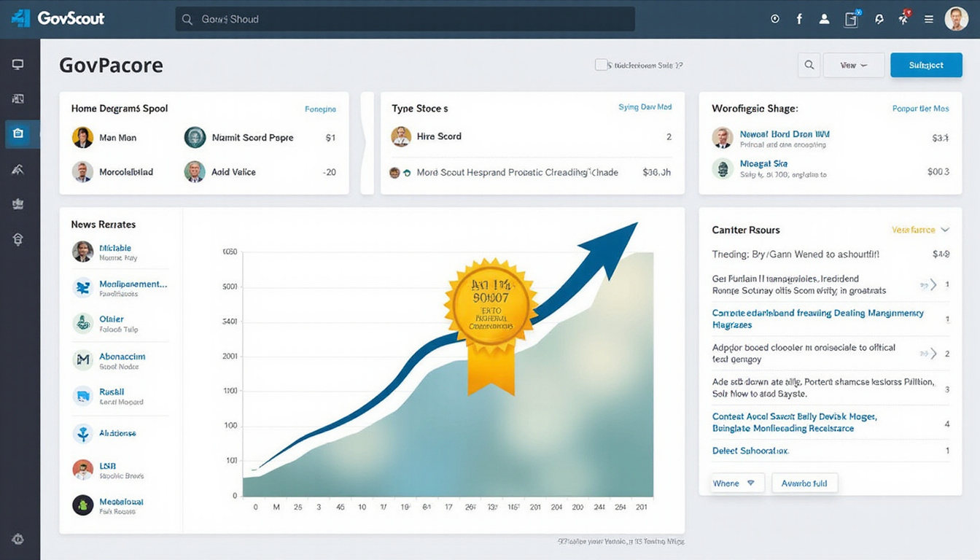980x560 pixels.
Task: Open the user account icon in top bar
Action: click(x=824, y=18)
